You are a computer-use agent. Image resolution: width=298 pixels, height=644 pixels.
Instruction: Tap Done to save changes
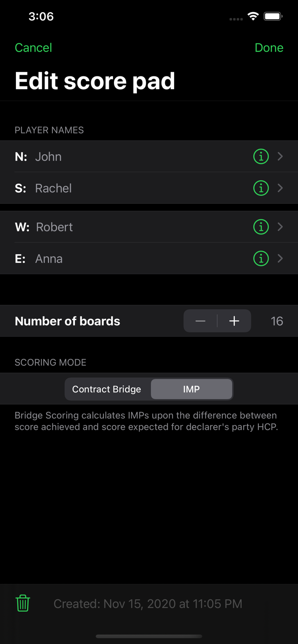(269, 48)
